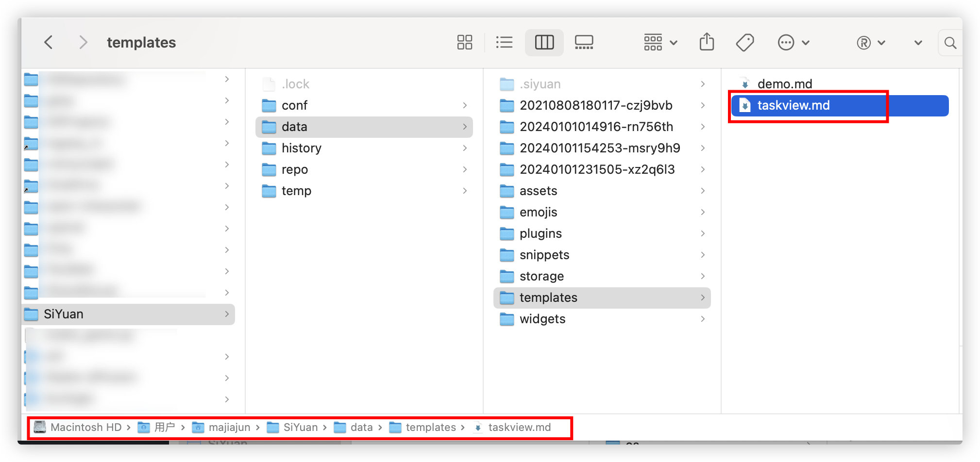The image size is (980, 462).
Task: Open the storage folder
Action: tap(602, 277)
